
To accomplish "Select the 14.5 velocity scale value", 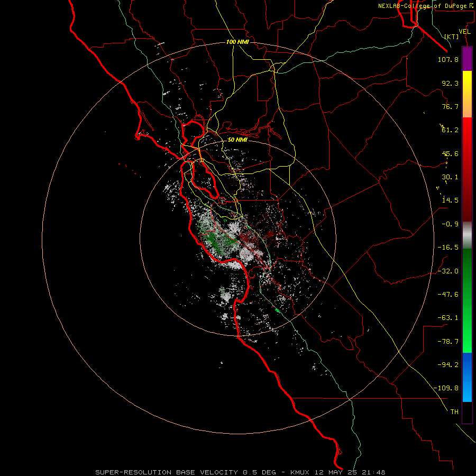I will click(450, 200).
